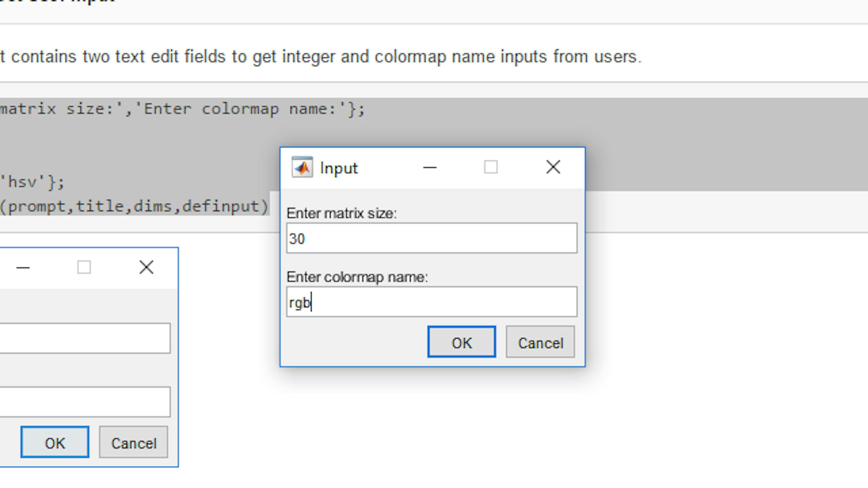This screenshot has height=488, width=868.
Task: Click lower empty text field in lower-left dialog
Action: pos(84,402)
